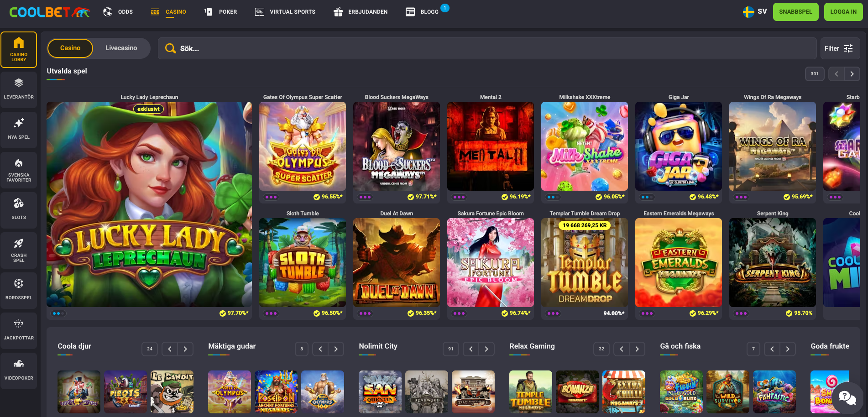Show all 24 Coola djur games
The height and width of the screenshot is (417, 868).
pos(150,349)
